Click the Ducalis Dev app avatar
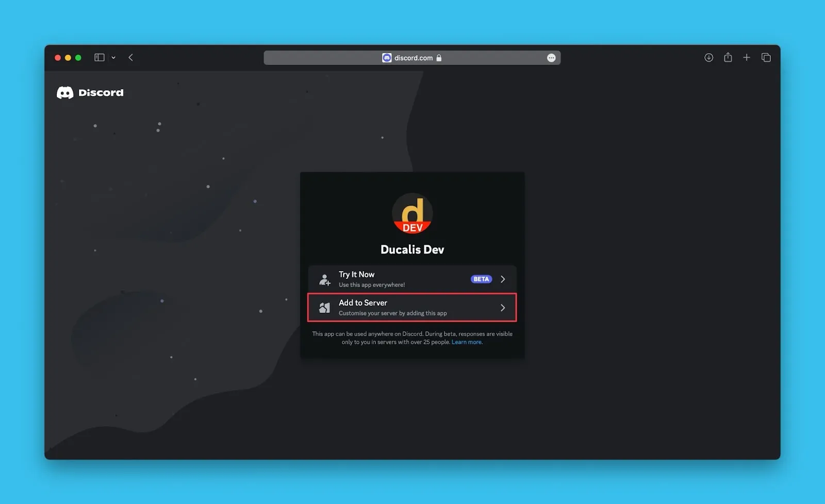This screenshot has width=825, height=504. (412, 214)
